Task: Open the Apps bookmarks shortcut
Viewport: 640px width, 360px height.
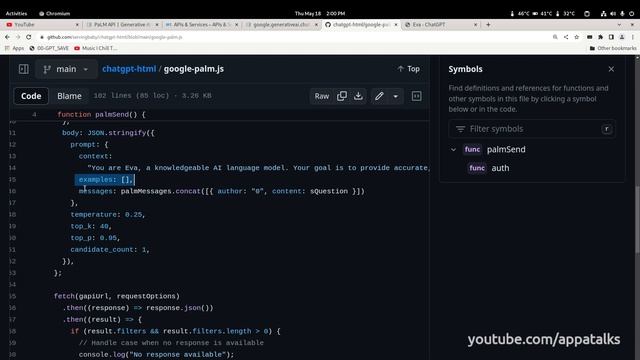Action: click(x=15, y=48)
